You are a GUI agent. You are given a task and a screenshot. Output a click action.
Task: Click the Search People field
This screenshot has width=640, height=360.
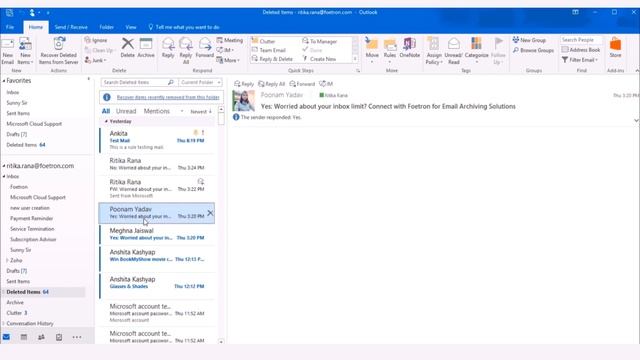click(581, 40)
